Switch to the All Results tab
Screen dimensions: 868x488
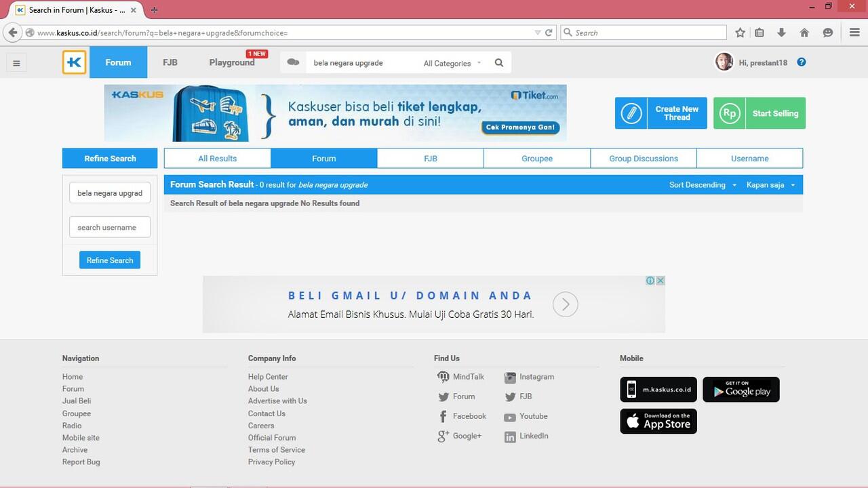218,159
